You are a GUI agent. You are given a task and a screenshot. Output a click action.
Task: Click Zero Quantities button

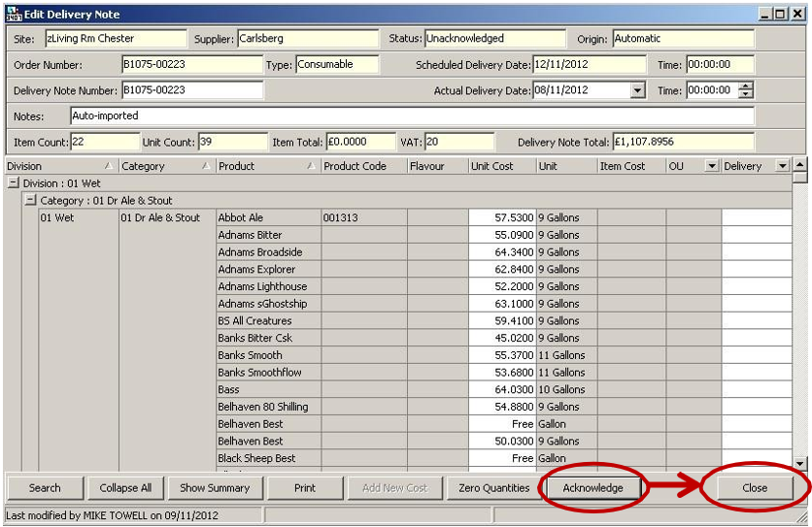tap(493, 488)
